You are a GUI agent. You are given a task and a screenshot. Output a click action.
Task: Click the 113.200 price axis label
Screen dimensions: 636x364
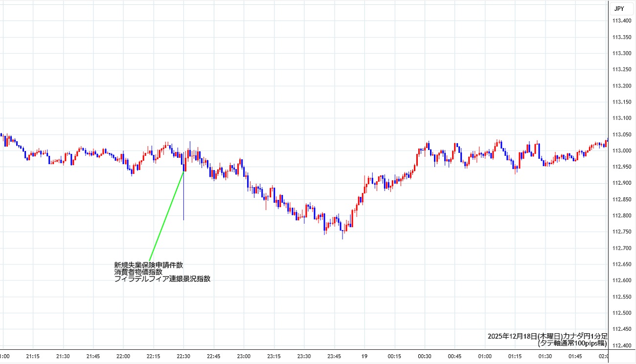[x=622, y=86]
